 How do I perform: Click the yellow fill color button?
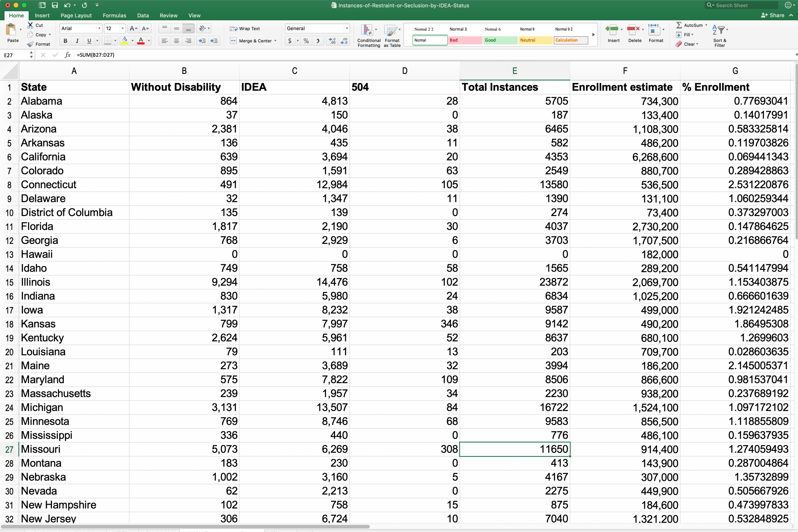pos(124,41)
